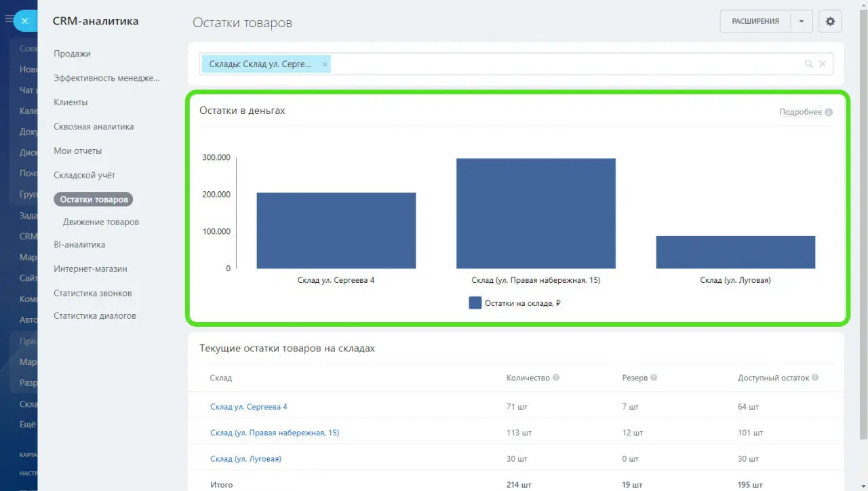Viewport: 868px width, 491px height.
Task: Open Склад ул. Сергеева 4 table link
Action: (249, 407)
